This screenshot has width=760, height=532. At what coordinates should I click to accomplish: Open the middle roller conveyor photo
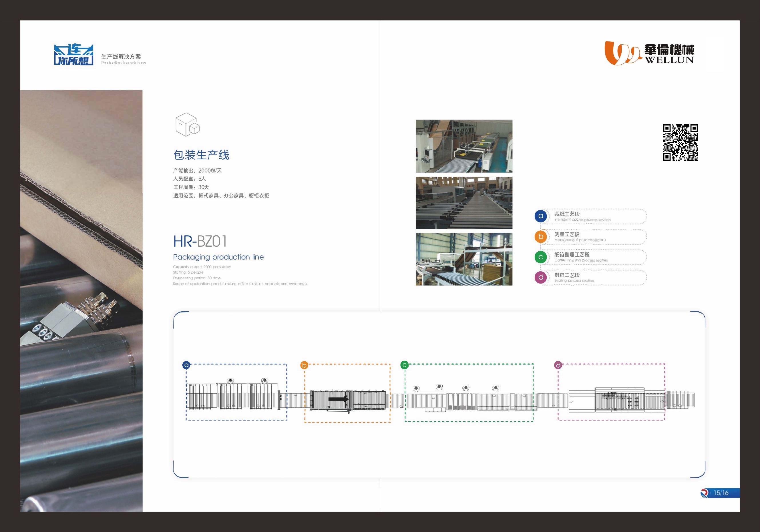click(464, 203)
